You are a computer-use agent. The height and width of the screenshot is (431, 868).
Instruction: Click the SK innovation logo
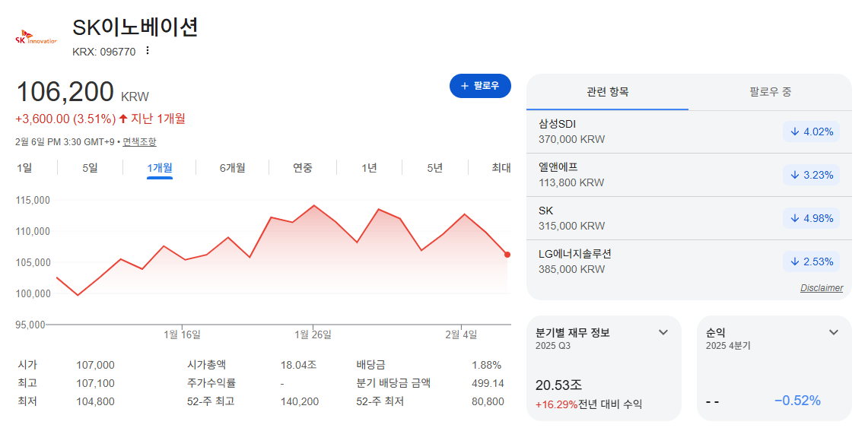pos(36,37)
